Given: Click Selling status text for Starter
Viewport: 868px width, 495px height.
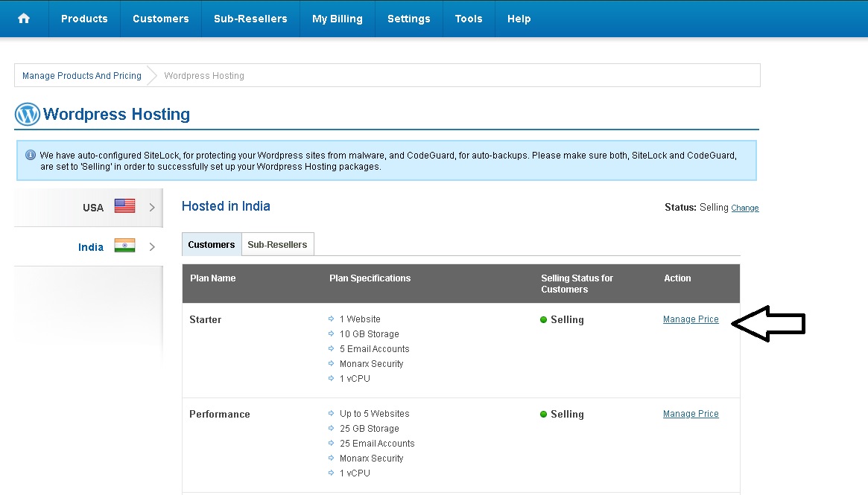Looking at the screenshot, I should point(568,319).
